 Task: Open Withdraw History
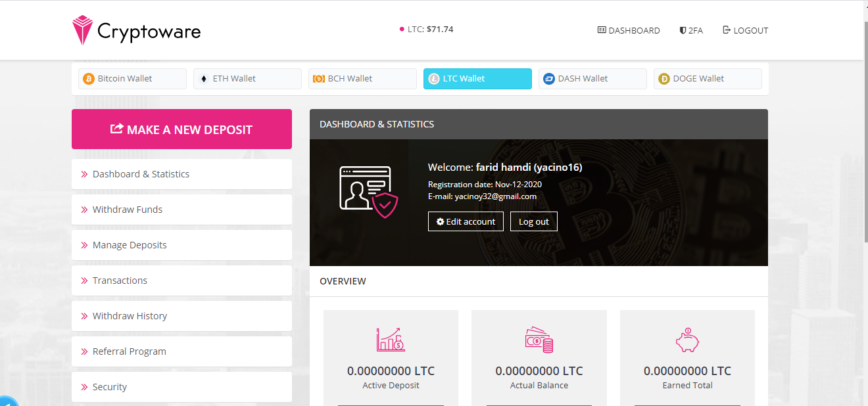[x=181, y=316]
